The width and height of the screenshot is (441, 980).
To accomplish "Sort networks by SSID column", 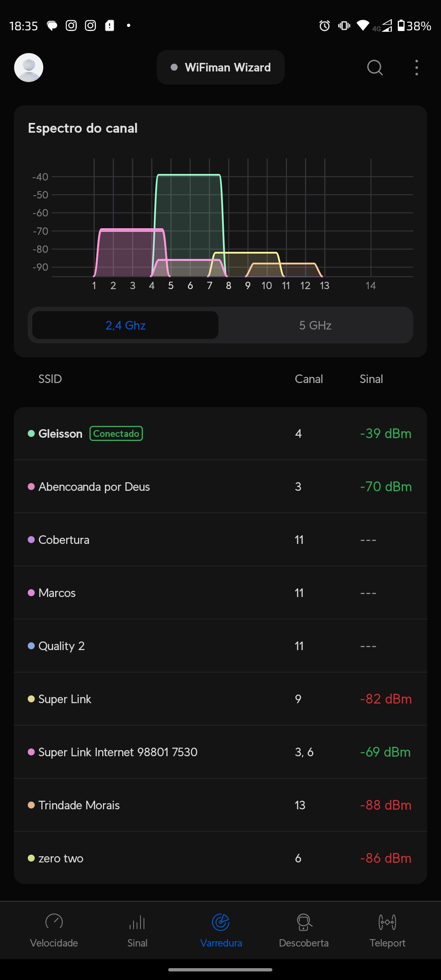I will 50,379.
